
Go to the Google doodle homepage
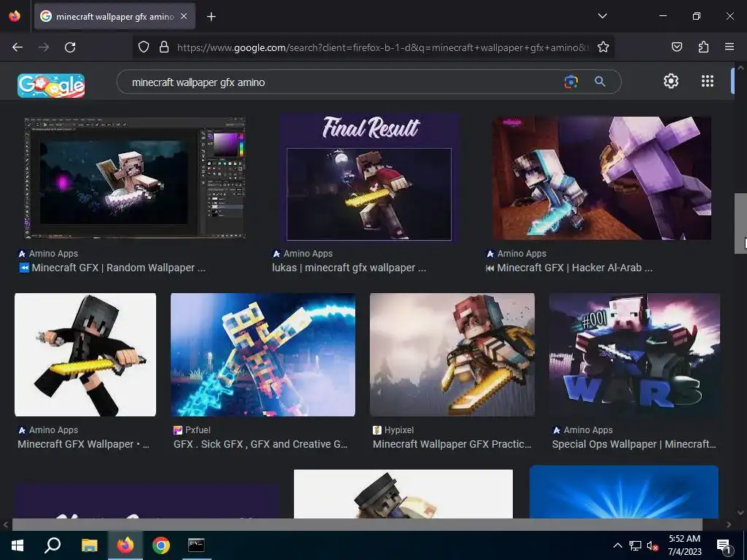point(51,85)
